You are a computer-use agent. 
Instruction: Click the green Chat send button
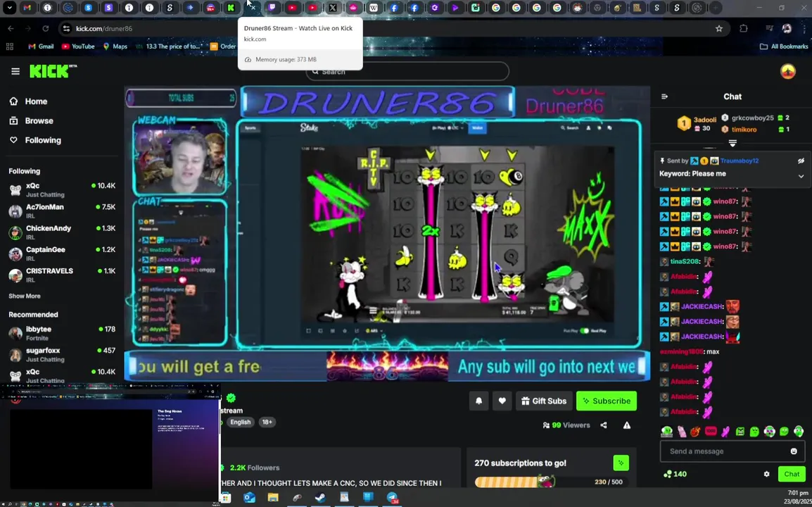(792, 474)
